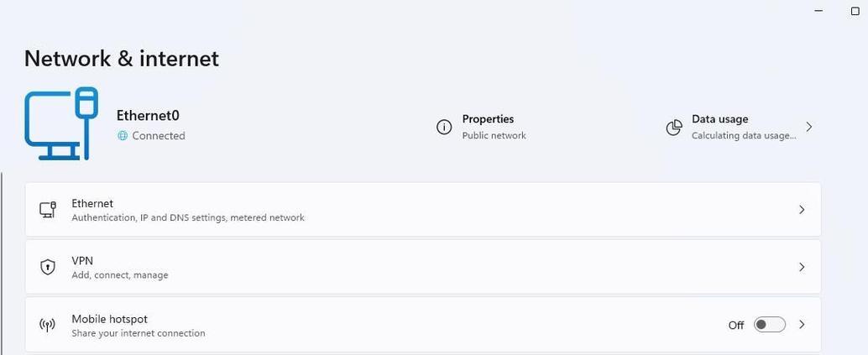
Task: Expand Ethernet settings with its chevron
Action: (802, 210)
